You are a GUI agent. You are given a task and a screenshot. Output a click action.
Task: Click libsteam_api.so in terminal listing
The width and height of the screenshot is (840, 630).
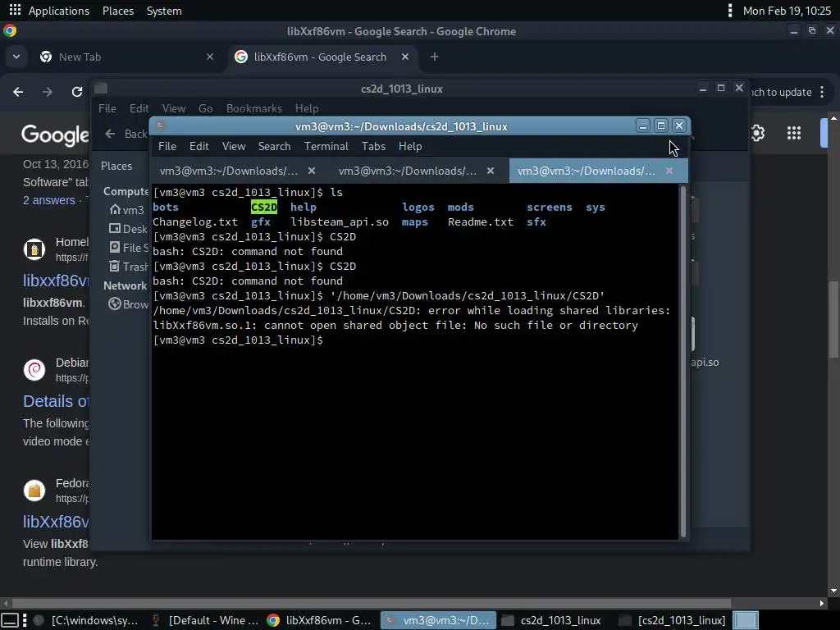(x=340, y=222)
